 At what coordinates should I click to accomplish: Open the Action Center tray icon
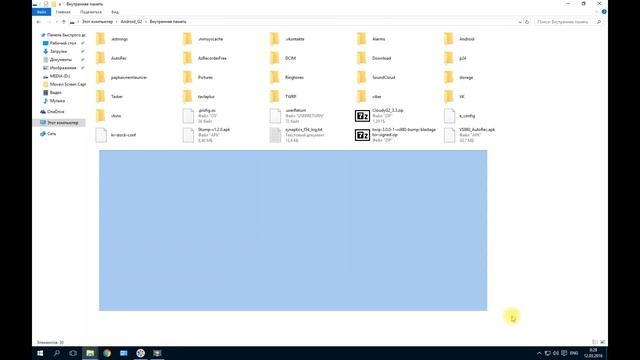pyautogui.click(x=564, y=353)
